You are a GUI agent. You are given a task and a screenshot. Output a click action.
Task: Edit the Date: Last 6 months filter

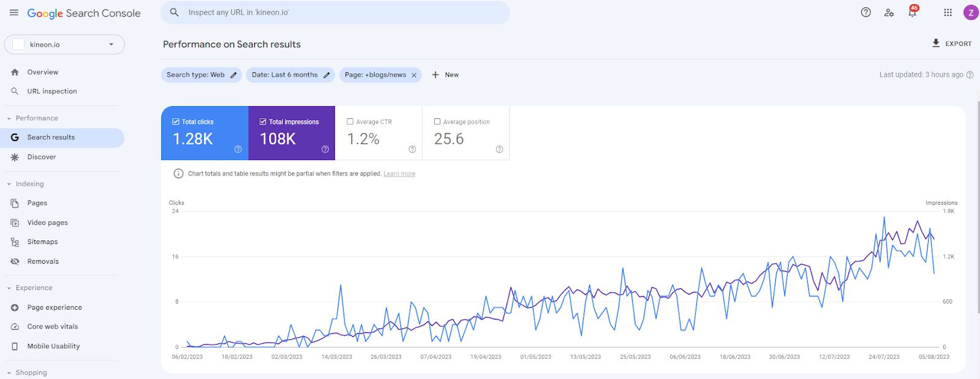pos(326,75)
